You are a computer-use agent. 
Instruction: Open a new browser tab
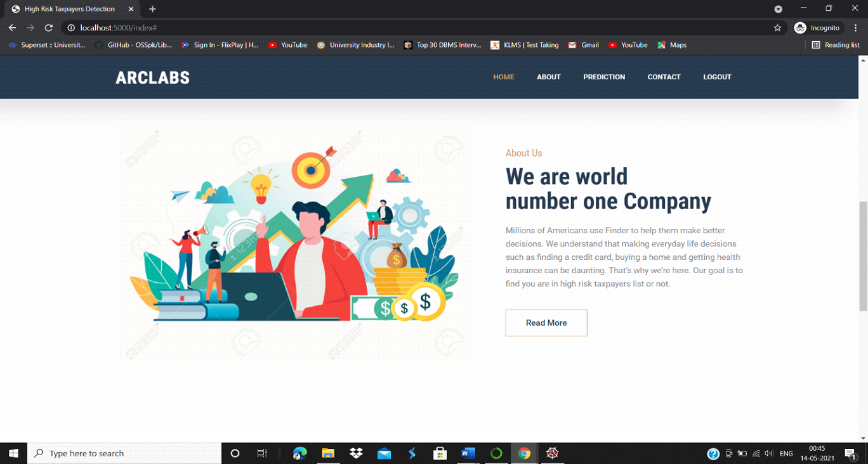pyautogui.click(x=152, y=9)
